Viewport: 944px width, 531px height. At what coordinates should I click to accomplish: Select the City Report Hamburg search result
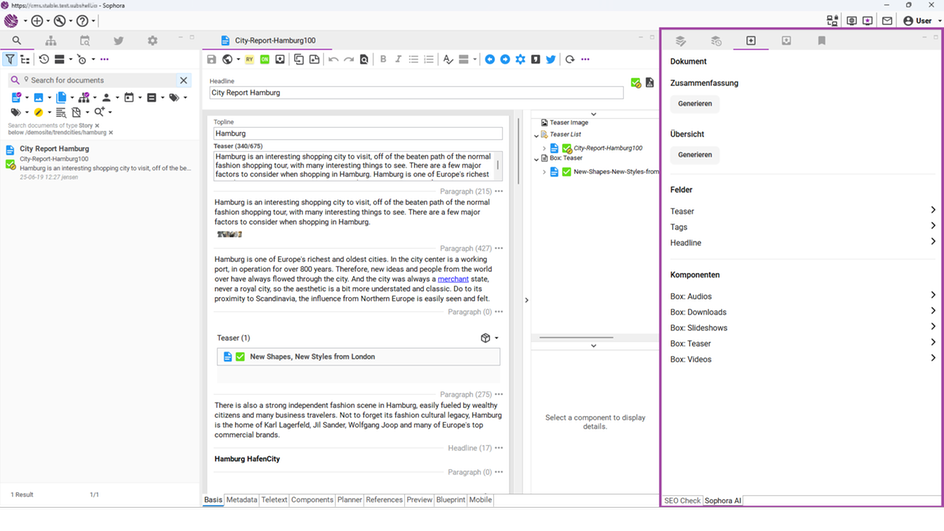[99, 163]
